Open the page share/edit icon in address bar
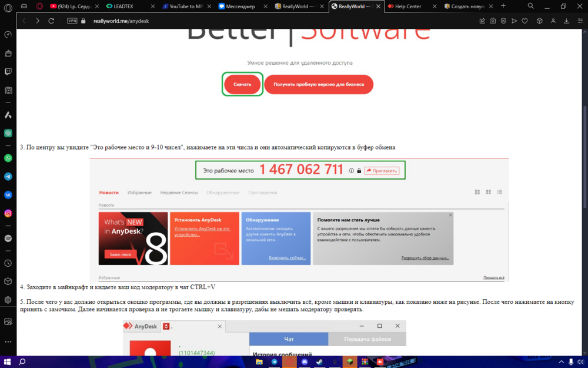588x368 pixels. pyautogui.click(x=482, y=21)
